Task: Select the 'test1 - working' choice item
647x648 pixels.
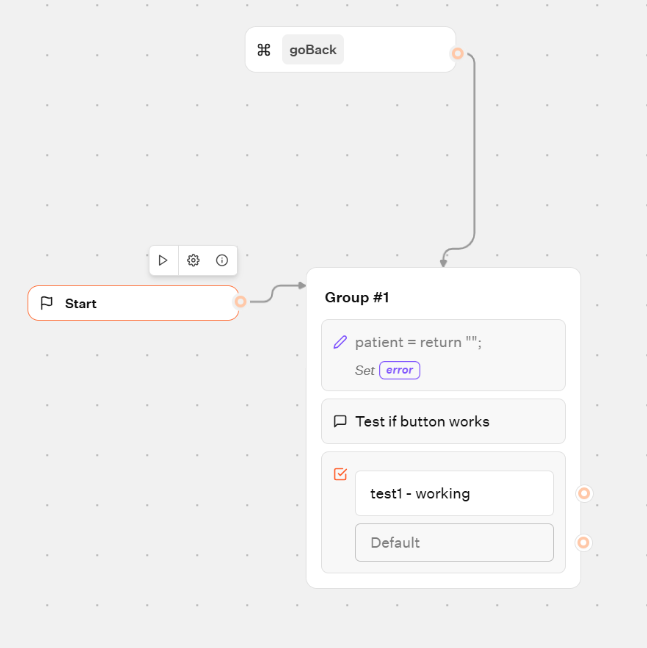Action: (454, 493)
